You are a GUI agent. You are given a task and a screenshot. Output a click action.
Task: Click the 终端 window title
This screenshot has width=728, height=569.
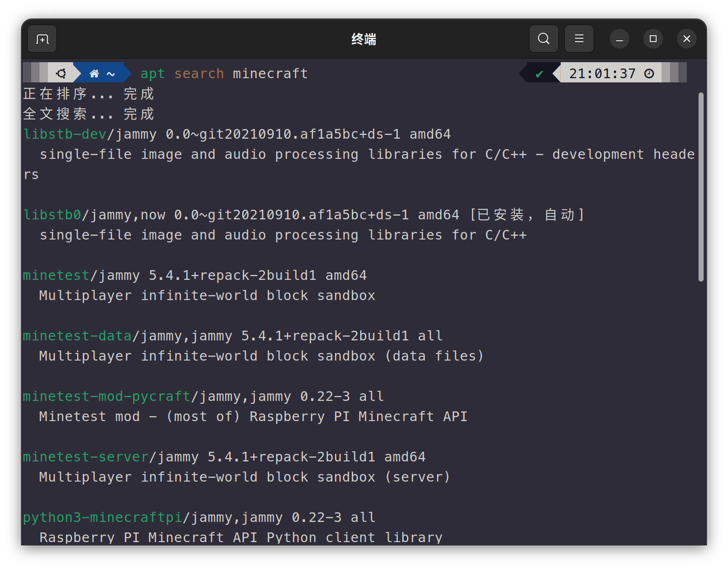tap(364, 39)
